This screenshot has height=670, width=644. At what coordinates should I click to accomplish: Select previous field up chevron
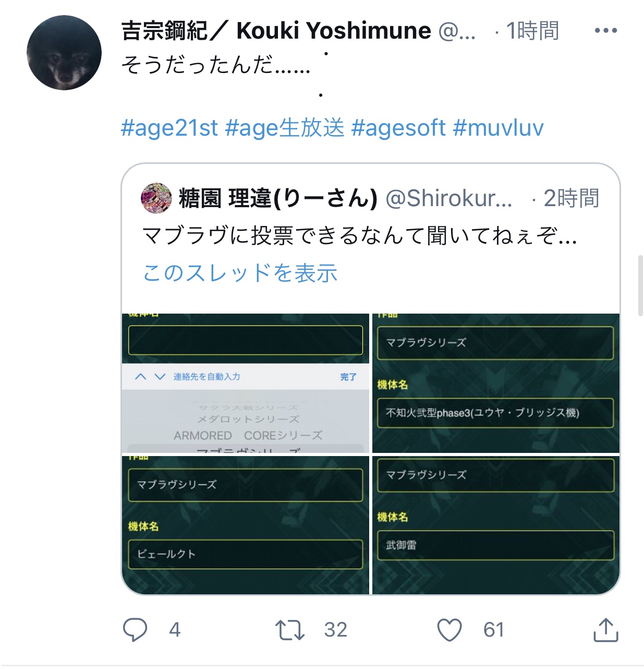[x=140, y=377]
